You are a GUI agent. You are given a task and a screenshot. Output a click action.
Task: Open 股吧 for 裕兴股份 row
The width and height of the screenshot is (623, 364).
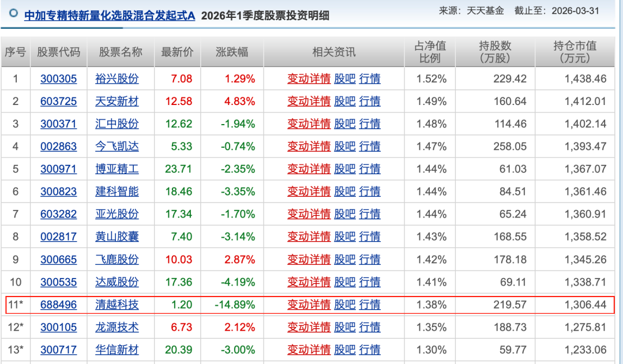[x=344, y=78]
